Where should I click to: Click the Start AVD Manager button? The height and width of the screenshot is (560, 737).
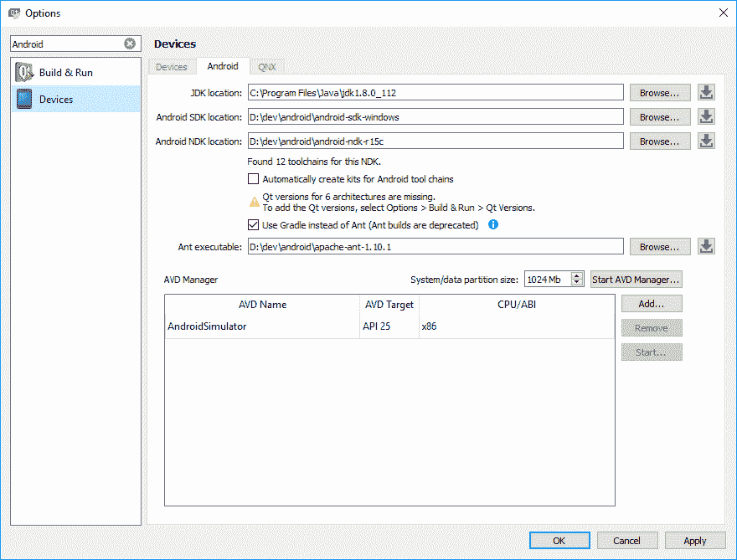(x=636, y=280)
